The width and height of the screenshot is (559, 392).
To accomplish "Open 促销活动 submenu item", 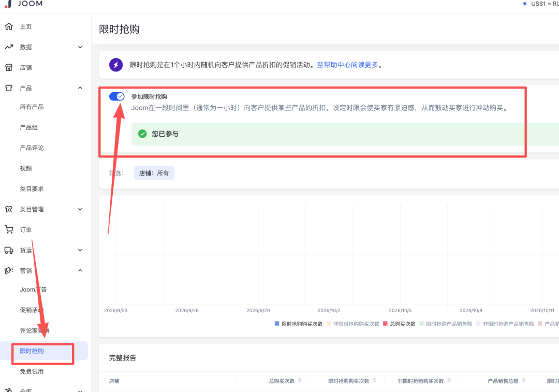I will pyautogui.click(x=32, y=310).
